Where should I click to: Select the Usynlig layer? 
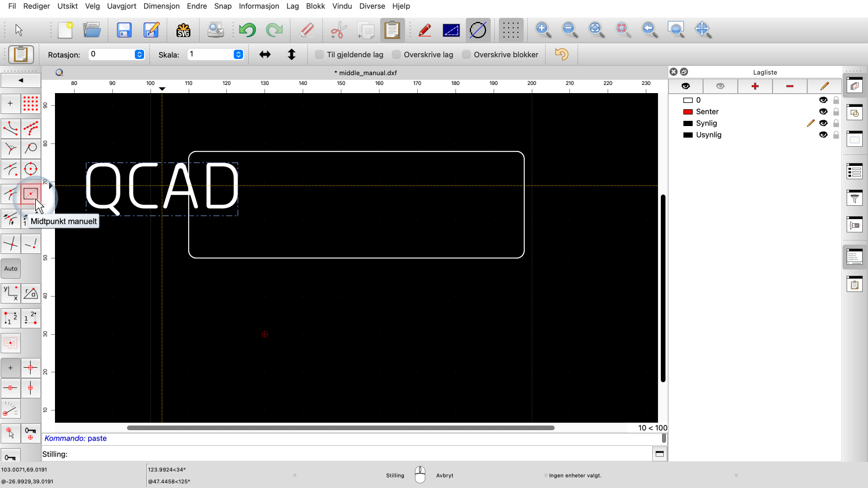(x=708, y=135)
